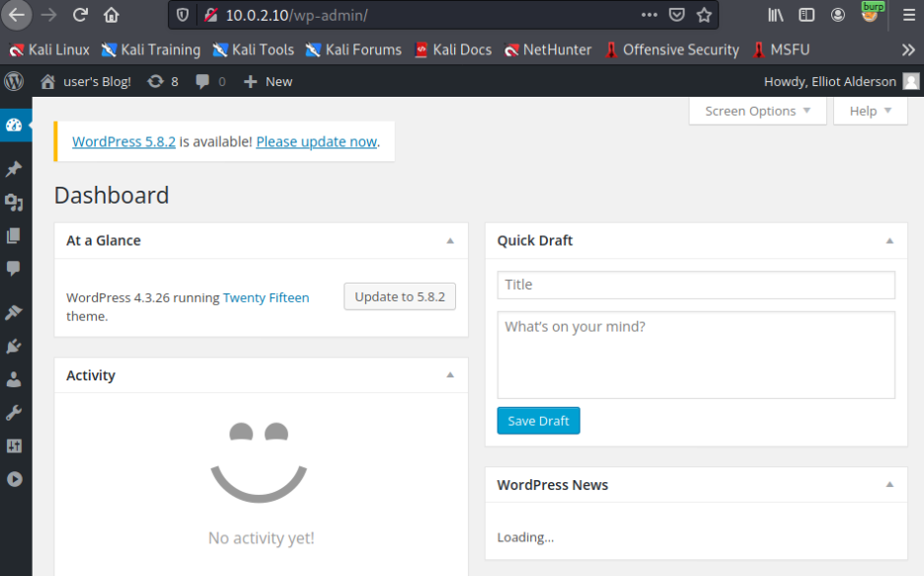Focus the Quick Draft Title field
This screenshot has height=576, width=924.
tap(696, 285)
